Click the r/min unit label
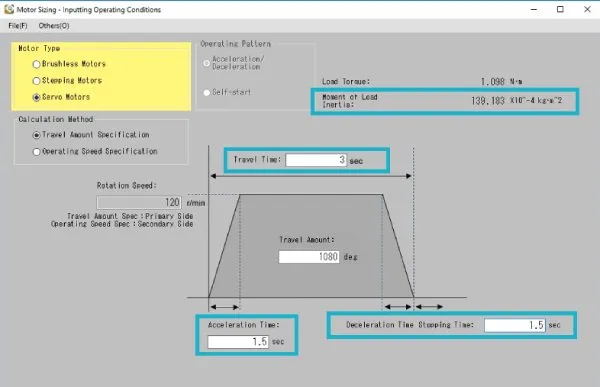This screenshot has width=600, height=387. click(x=196, y=203)
